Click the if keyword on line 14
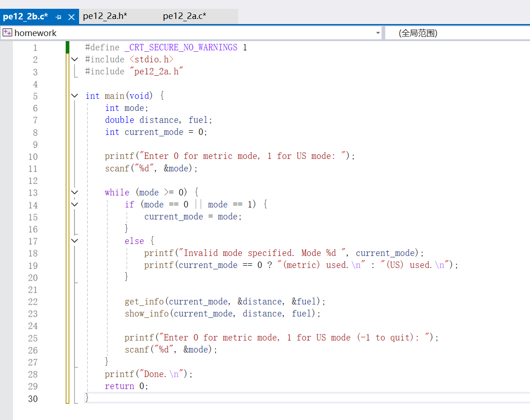This screenshot has height=420, width=530. pos(129,205)
